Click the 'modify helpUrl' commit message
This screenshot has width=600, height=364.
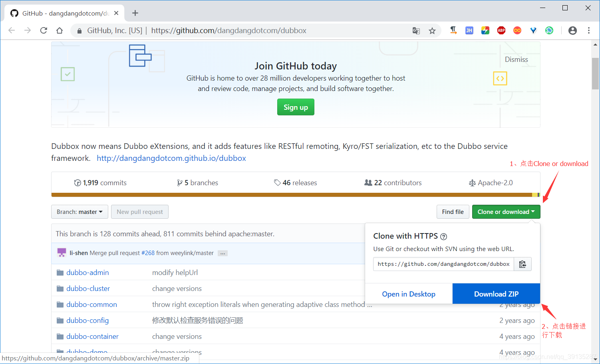click(x=175, y=273)
